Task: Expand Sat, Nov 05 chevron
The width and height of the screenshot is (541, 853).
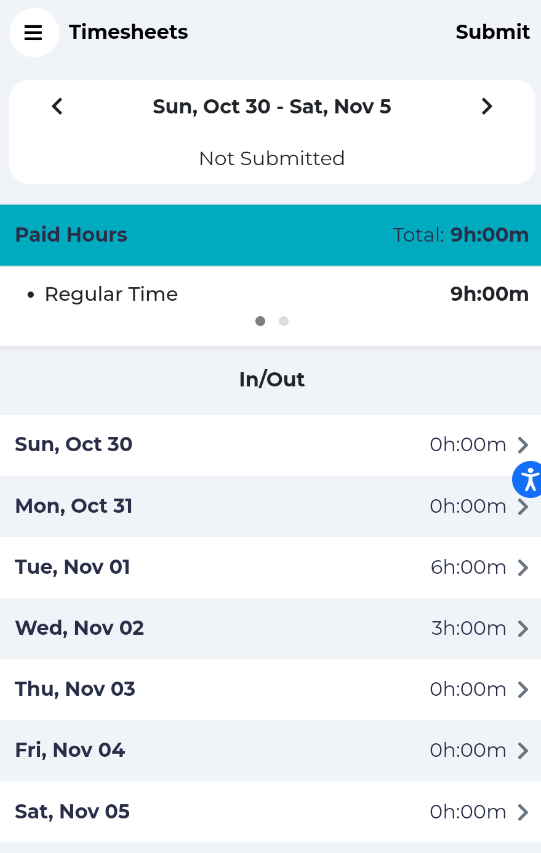Action: click(x=522, y=812)
